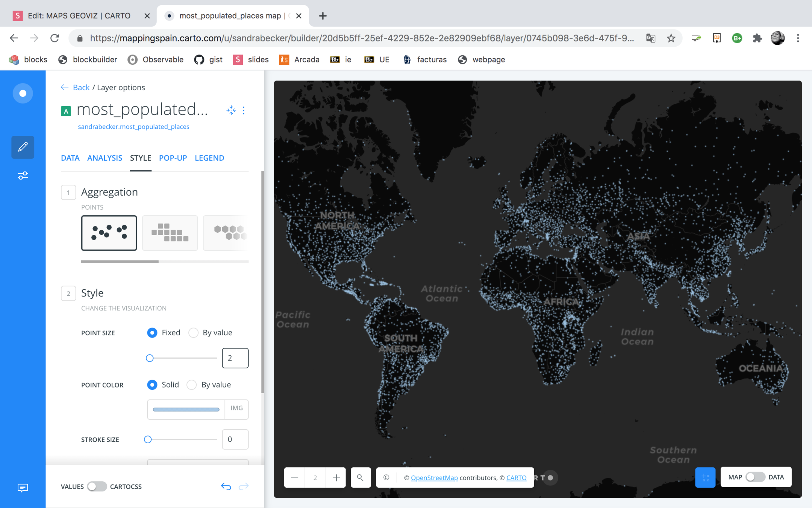Open the LEGEND tab
This screenshot has width=812, height=508.
pyautogui.click(x=209, y=158)
